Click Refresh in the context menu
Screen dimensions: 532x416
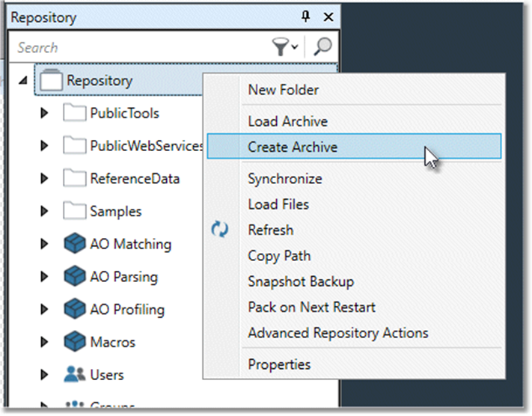tap(270, 230)
